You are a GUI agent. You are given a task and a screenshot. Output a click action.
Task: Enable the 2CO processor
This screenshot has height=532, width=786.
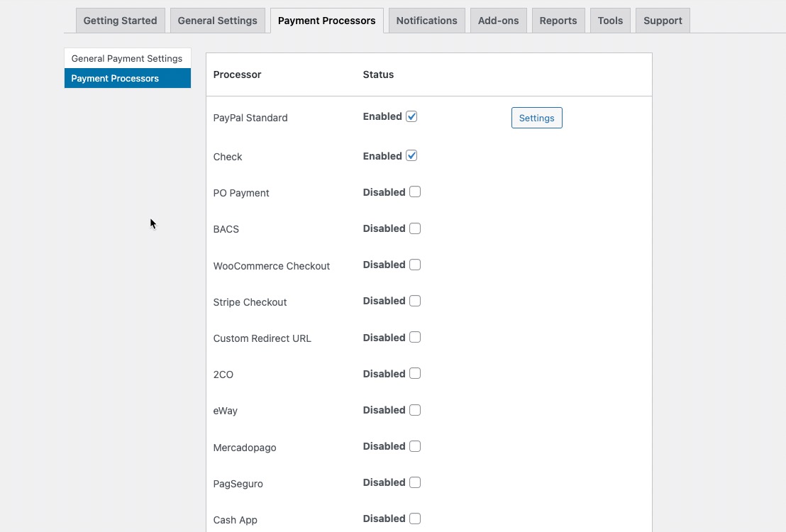(415, 374)
